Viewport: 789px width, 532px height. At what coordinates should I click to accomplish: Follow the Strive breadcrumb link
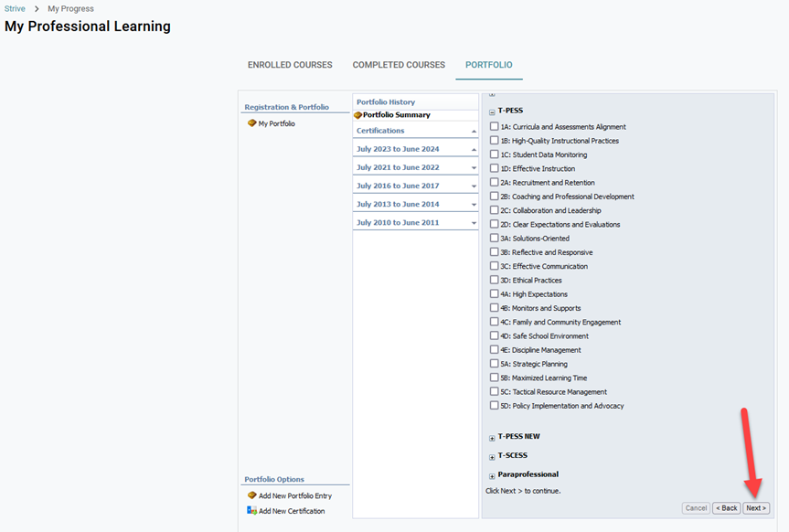[15, 9]
